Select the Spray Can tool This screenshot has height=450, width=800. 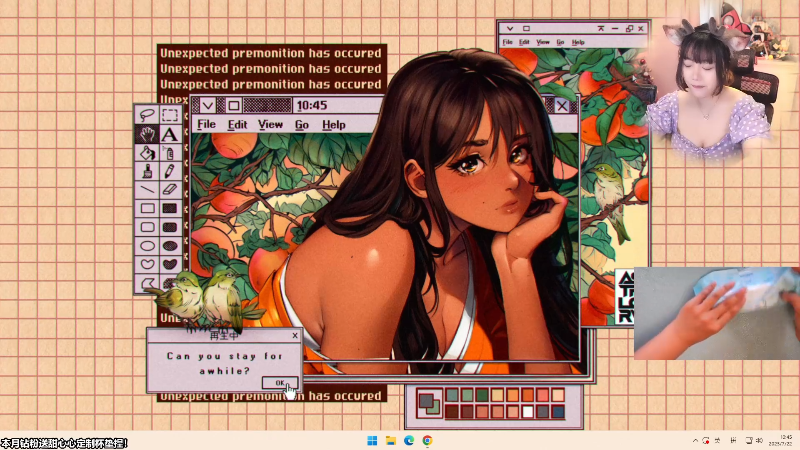click(170, 153)
